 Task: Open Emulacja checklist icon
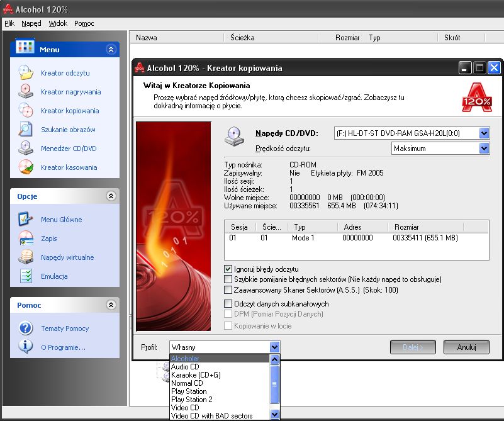point(26,276)
